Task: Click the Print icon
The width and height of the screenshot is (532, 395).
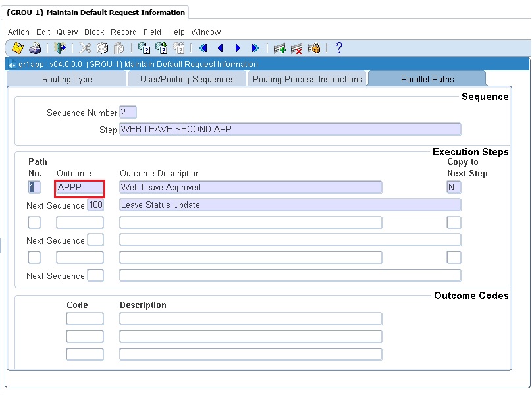Action: pyautogui.click(x=35, y=48)
